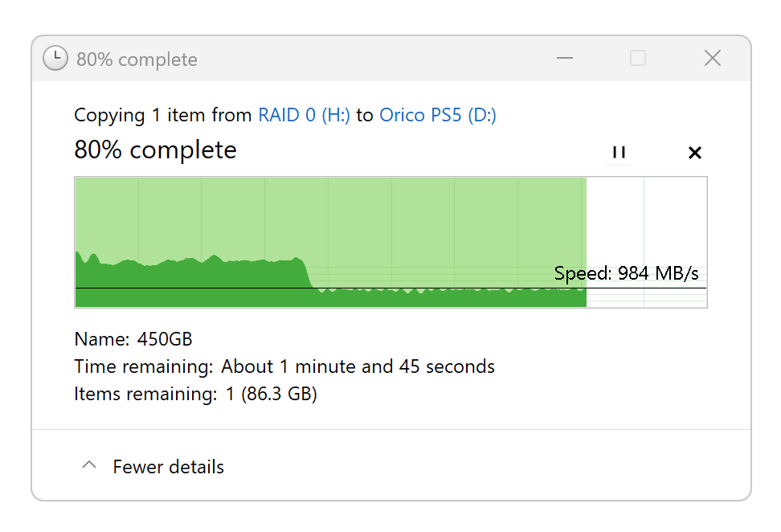
Task: Cancel the copy with the X button
Action: 695,153
